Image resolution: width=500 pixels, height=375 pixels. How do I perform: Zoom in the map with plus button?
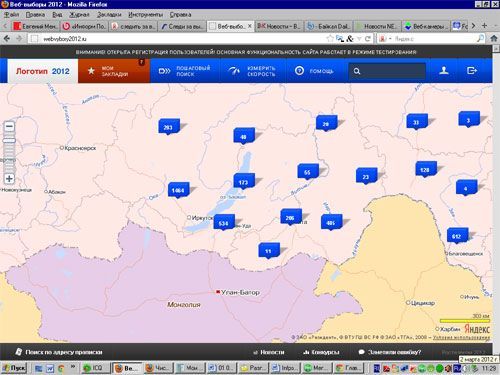point(9,179)
